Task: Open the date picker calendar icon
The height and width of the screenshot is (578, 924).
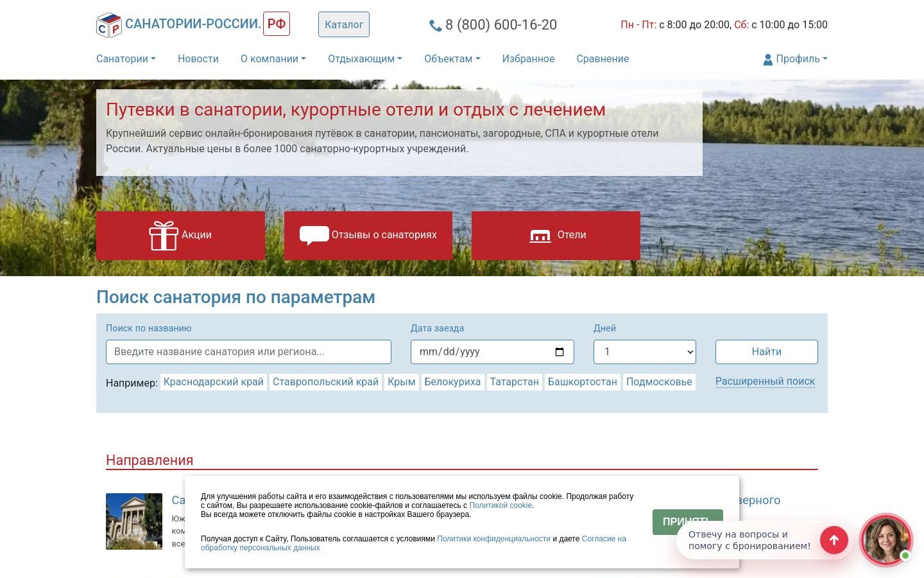Action: pos(560,352)
